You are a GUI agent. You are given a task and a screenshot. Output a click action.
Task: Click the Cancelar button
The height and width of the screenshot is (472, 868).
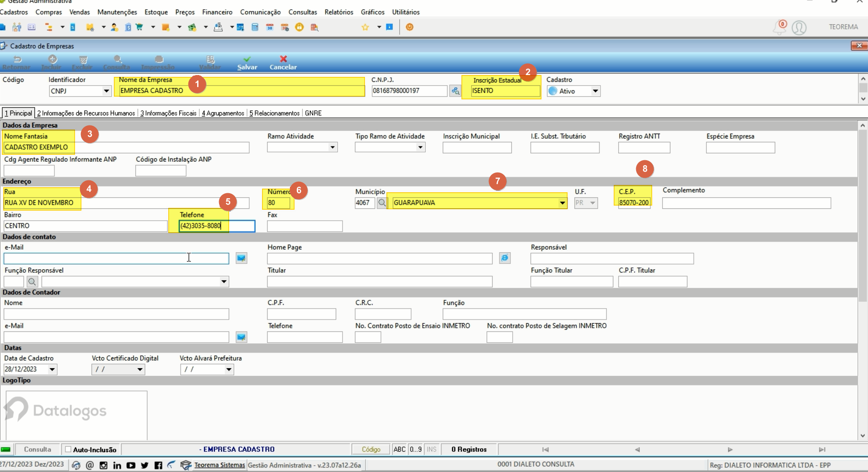283,63
